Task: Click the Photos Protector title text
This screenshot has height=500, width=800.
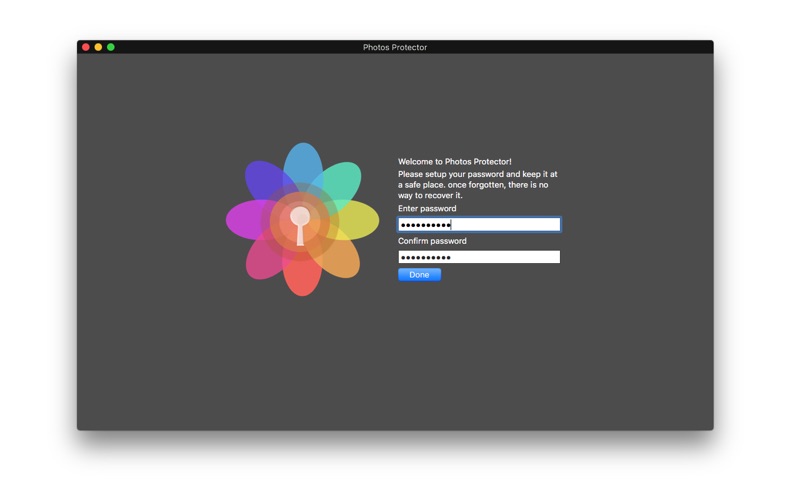Action: 395,47
